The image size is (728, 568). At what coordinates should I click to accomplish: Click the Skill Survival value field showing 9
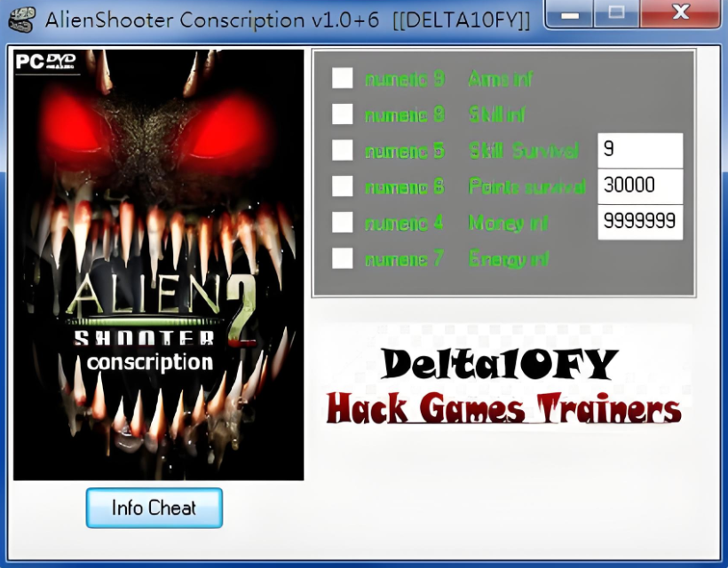[x=639, y=150]
